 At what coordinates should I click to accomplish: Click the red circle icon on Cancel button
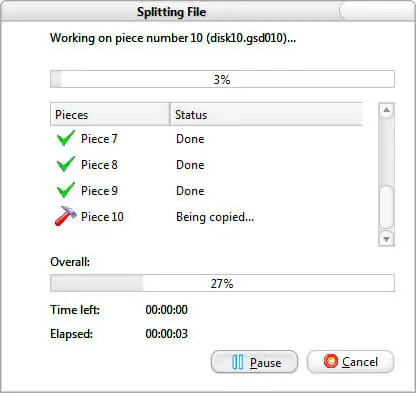(x=331, y=361)
